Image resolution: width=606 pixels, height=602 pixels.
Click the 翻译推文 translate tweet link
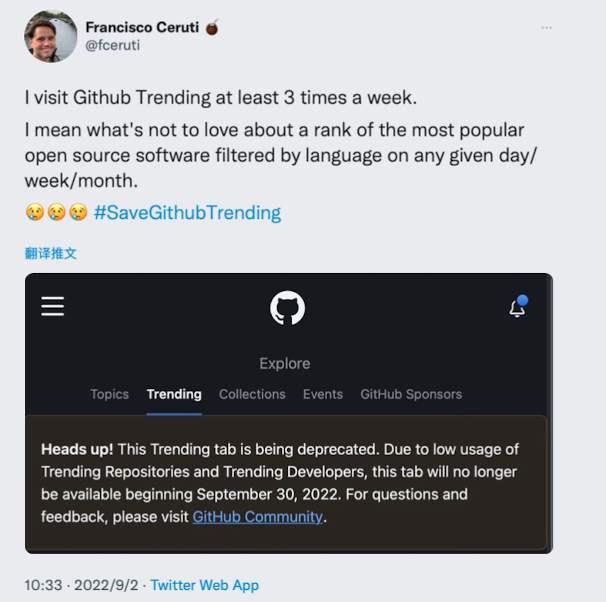tap(51, 253)
